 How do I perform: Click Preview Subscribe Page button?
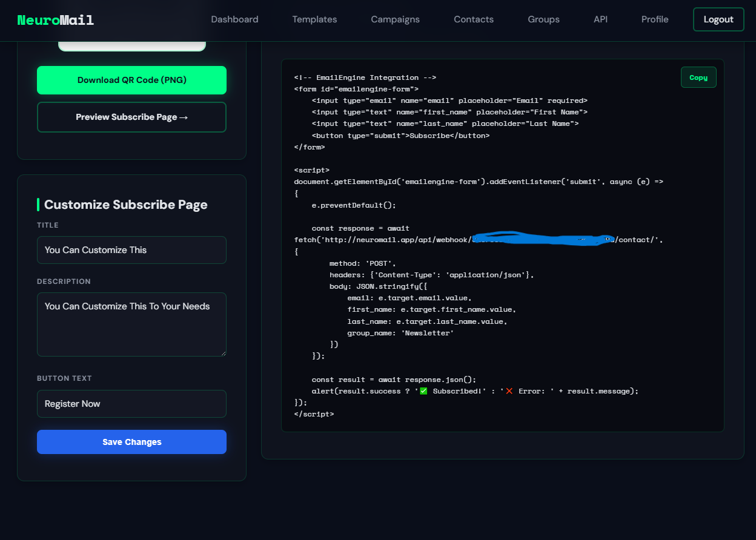[x=131, y=117]
